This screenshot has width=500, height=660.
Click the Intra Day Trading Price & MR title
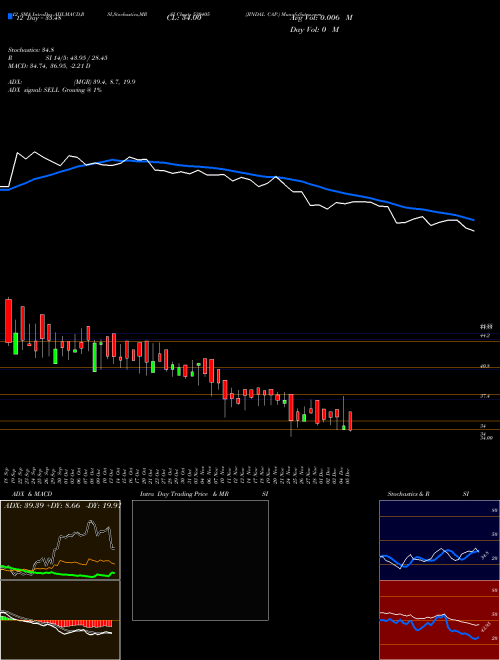pyautogui.click(x=185, y=494)
